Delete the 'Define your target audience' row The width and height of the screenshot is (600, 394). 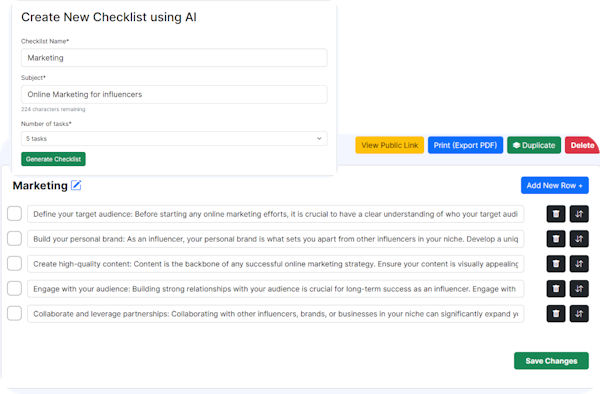click(556, 214)
